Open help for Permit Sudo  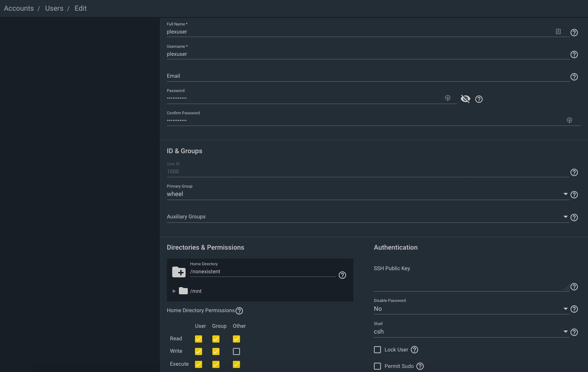[x=420, y=366]
